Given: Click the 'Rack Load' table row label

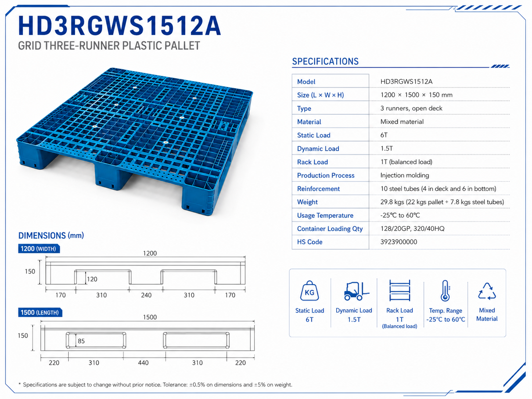Looking at the screenshot, I should click(312, 162).
